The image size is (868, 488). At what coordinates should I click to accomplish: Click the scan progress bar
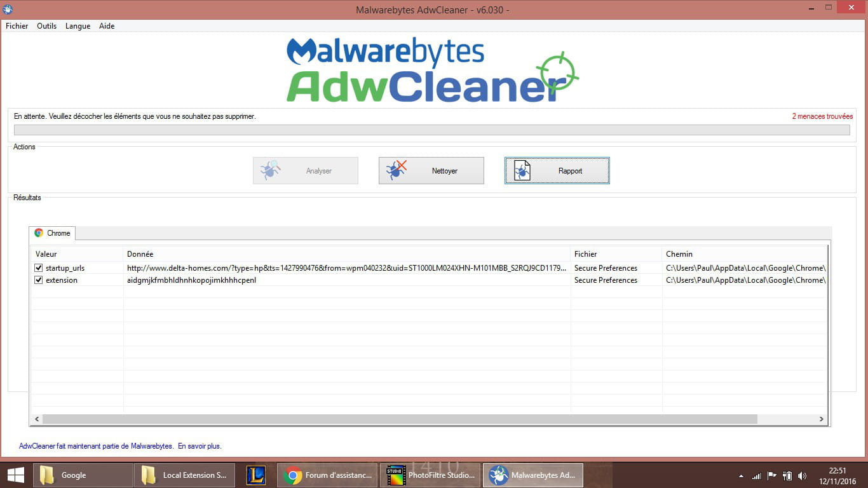tap(432, 130)
